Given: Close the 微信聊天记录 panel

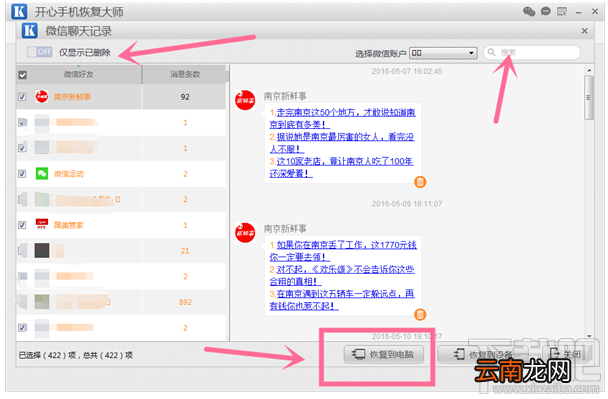Looking at the screenshot, I should (585, 31).
